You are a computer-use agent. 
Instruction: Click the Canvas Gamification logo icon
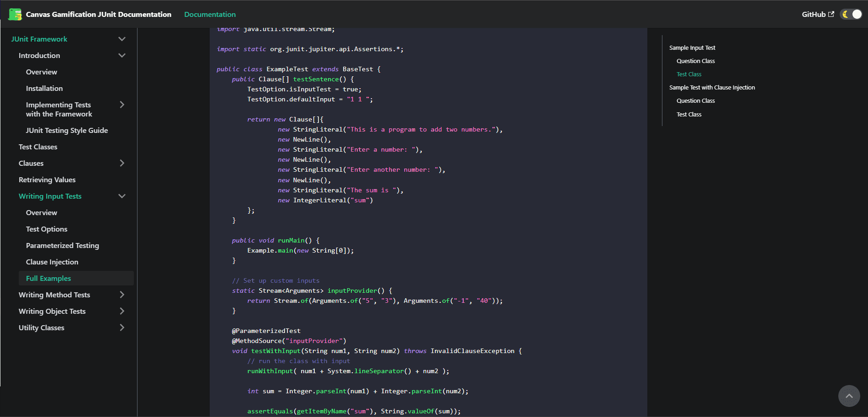pyautogui.click(x=15, y=14)
